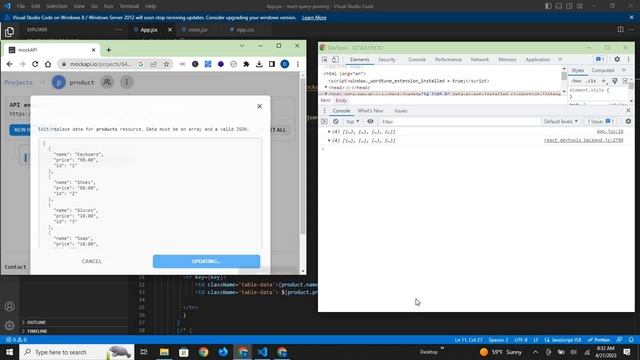Image resolution: width=640 pixels, height=360 pixels.
Task: Go back in the mockAPI browser window
Action: [x=9, y=64]
